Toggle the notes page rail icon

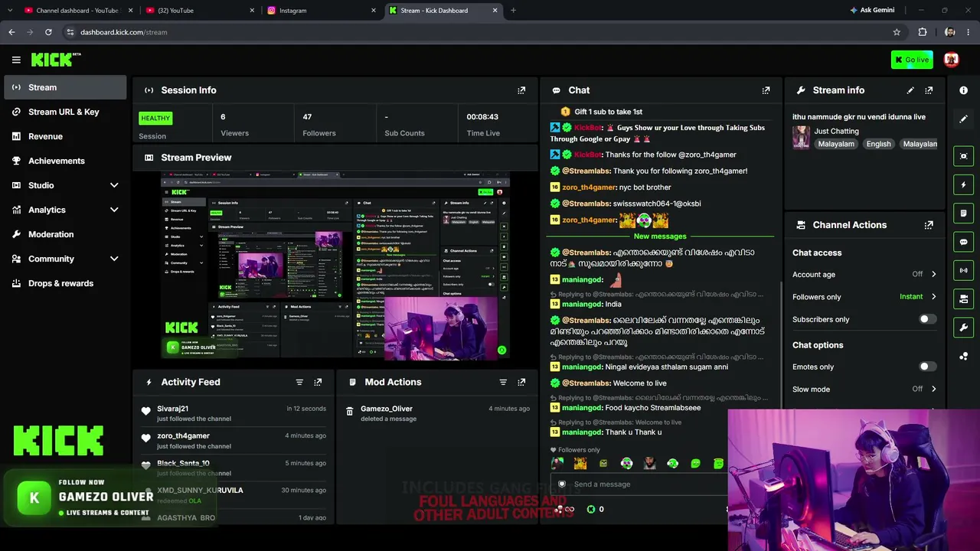(x=963, y=213)
